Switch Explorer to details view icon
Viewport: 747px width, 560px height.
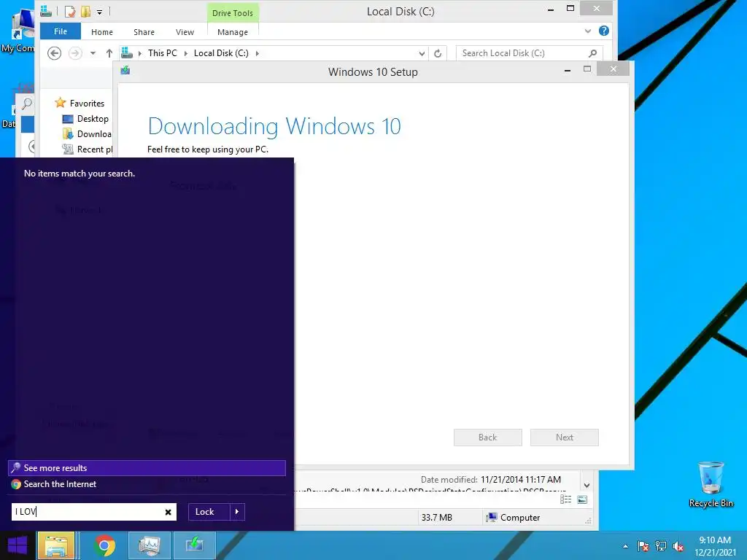coord(565,499)
